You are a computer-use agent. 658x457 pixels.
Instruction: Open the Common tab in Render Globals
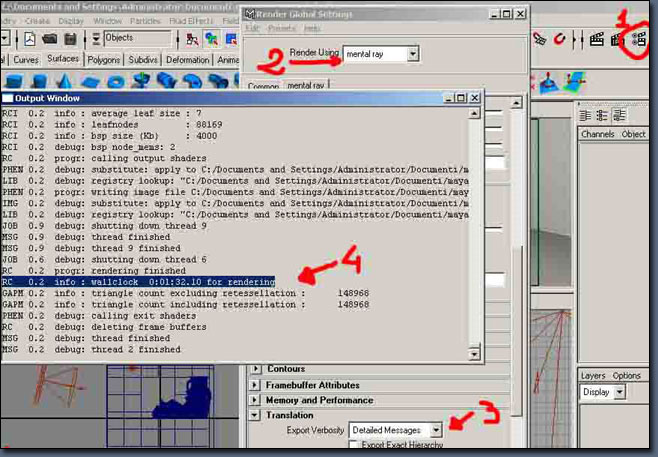click(x=263, y=86)
